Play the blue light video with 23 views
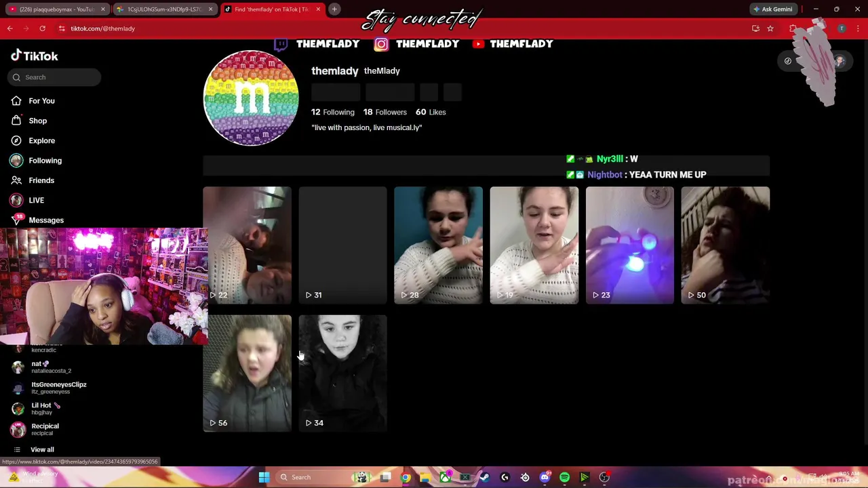 point(629,245)
